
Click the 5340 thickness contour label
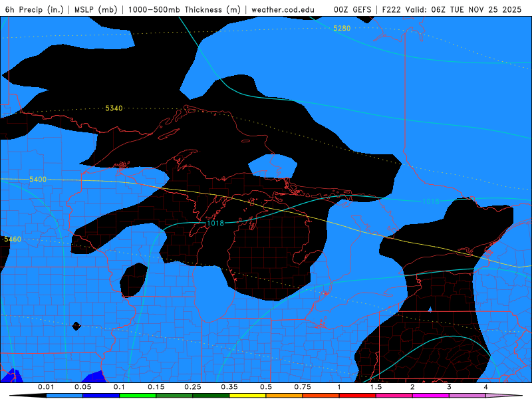(114, 108)
